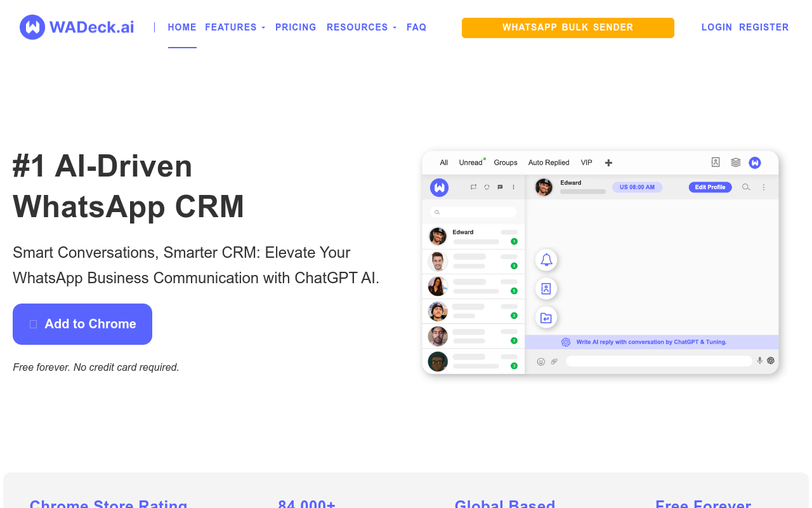Click the ChatGPT icon next to microphone
Screen dimensions: 812x508
click(x=771, y=361)
